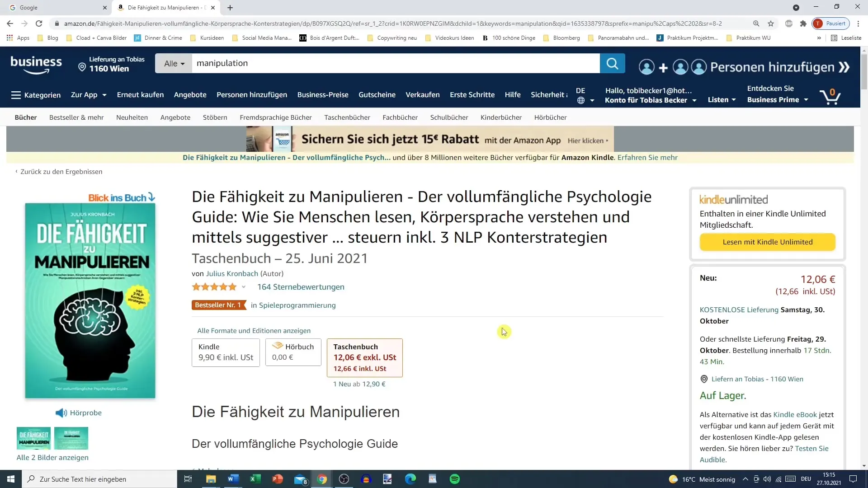This screenshot has height=488, width=868.
Task: Open the Chrome three-dot menu
Action: (x=859, y=23)
